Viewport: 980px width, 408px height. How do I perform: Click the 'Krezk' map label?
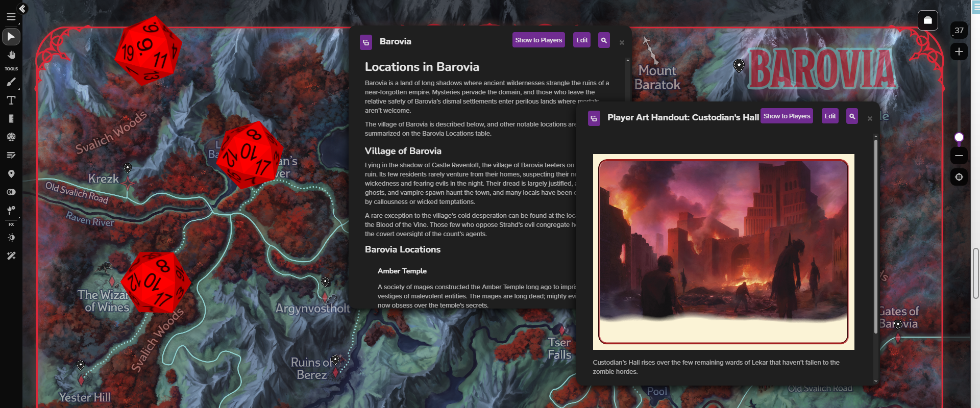point(104,178)
